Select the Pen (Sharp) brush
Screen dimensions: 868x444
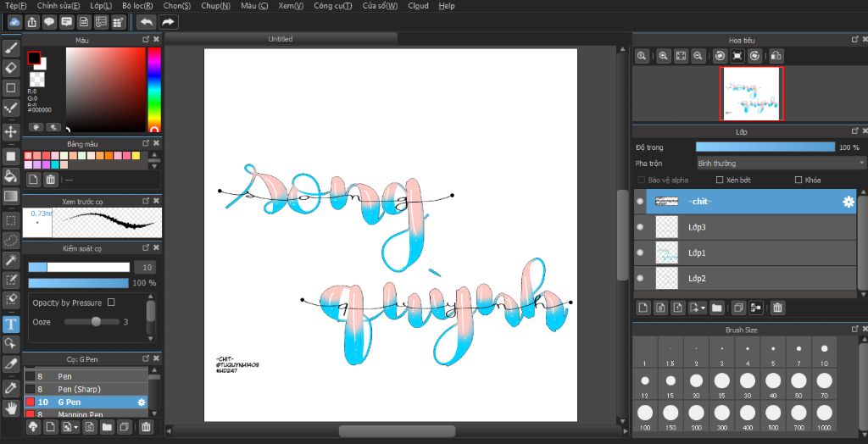click(x=86, y=389)
